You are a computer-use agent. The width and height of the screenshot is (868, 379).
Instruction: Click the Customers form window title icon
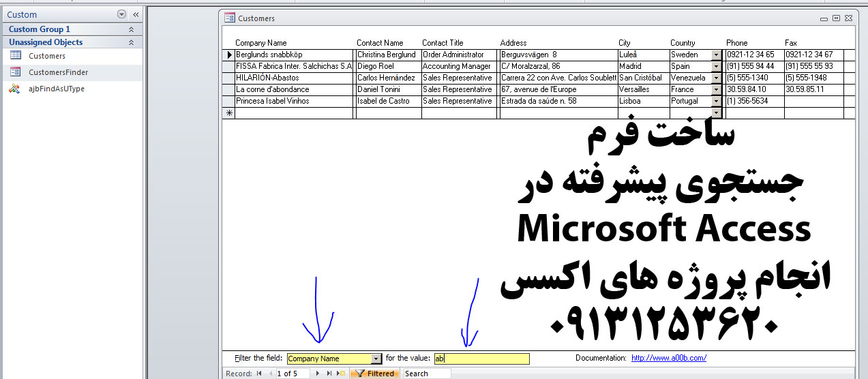230,18
